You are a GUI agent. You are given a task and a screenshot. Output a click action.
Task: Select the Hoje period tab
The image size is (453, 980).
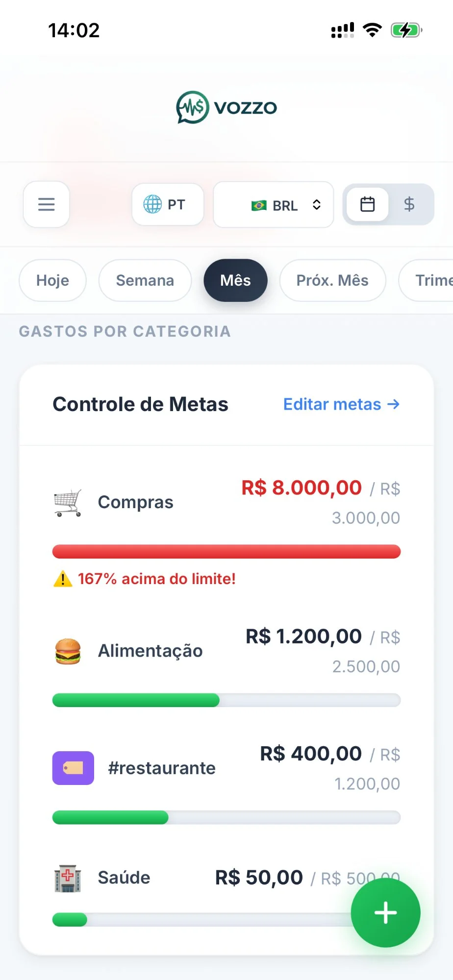52,280
